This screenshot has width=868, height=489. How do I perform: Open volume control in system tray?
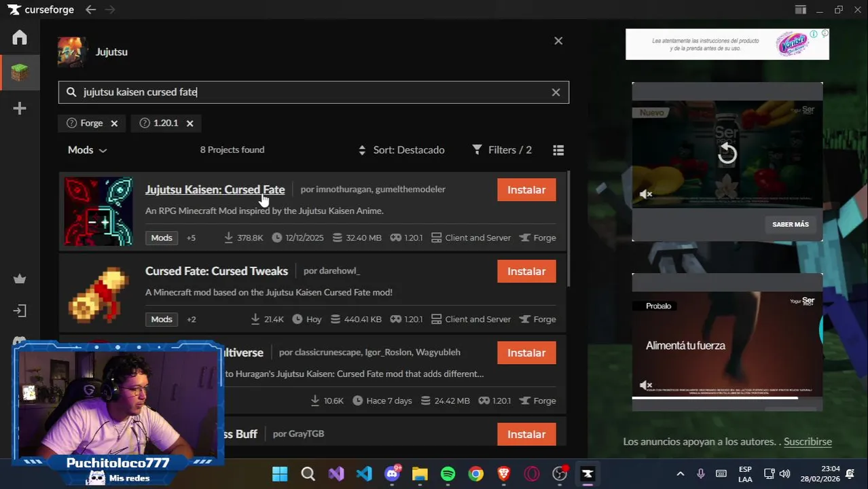point(784,474)
